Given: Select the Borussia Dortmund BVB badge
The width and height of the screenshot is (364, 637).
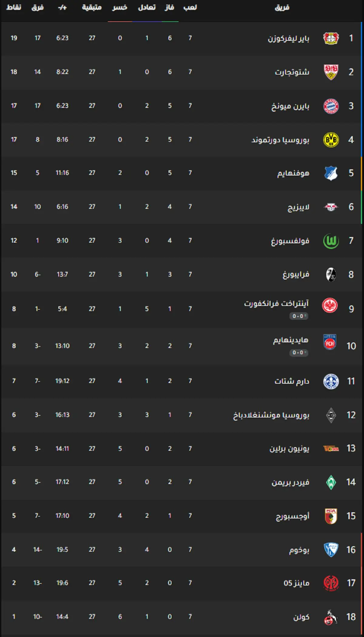Looking at the screenshot, I should click(331, 140).
